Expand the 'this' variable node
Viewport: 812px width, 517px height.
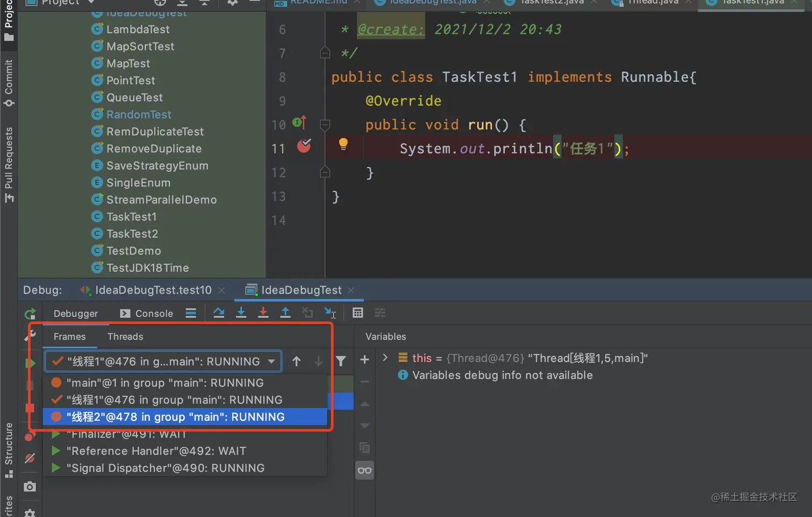click(x=385, y=358)
